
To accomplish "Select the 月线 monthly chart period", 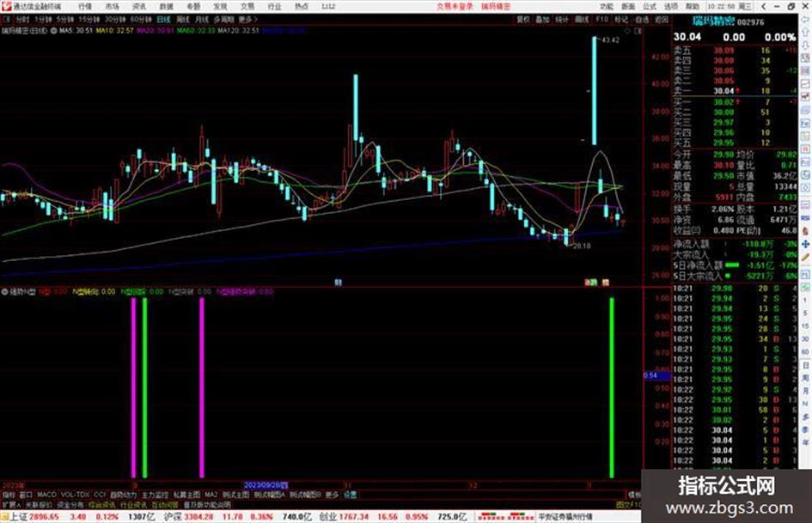I will tap(201, 19).
